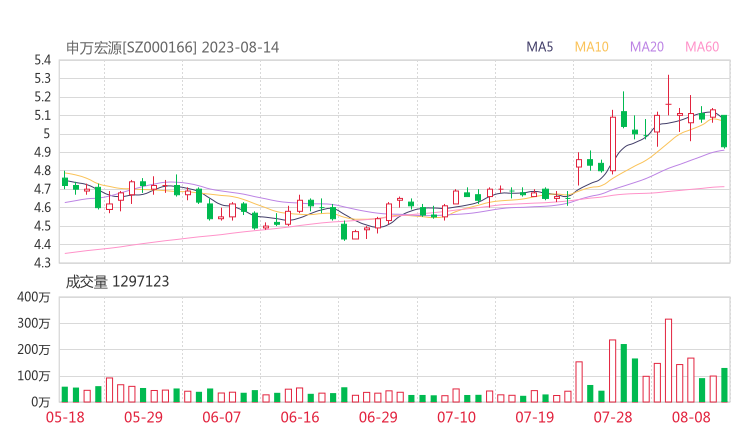This screenshot has height=440, width=740.
Task: Click the 4.9 price axis label
Action: click(x=42, y=152)
